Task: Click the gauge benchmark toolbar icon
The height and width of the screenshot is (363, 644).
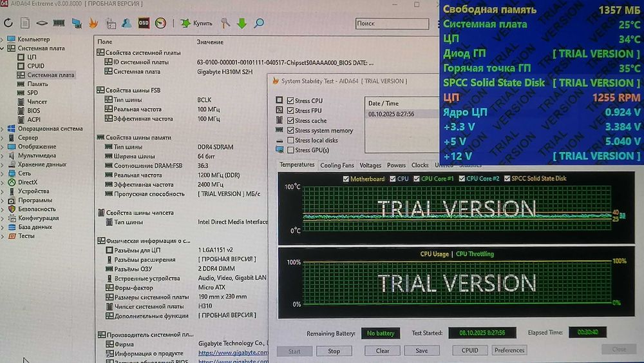Action: tap(160, 23)
